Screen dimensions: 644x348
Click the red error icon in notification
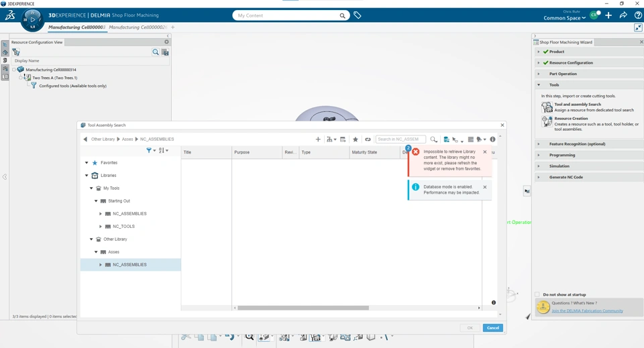[x=416, y=152]
